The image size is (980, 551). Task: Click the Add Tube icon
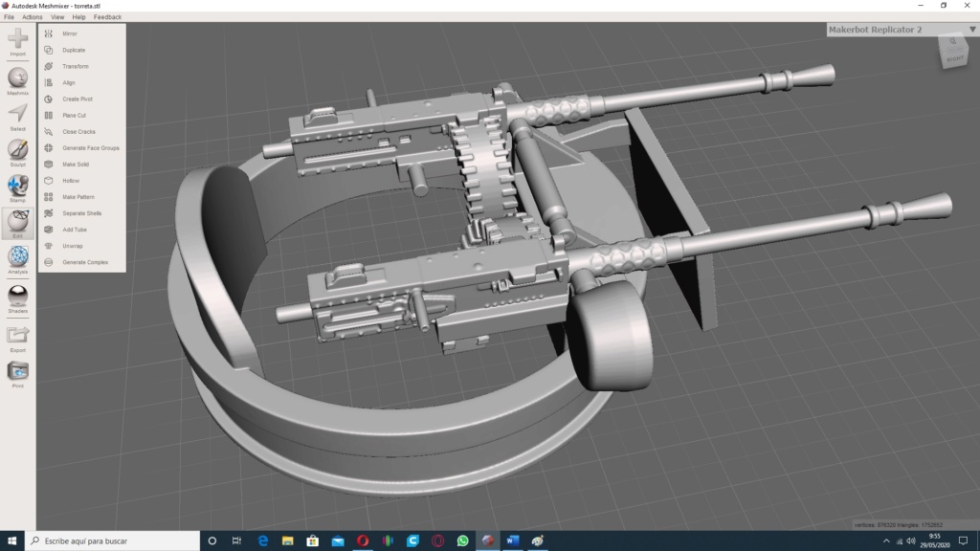49,230
